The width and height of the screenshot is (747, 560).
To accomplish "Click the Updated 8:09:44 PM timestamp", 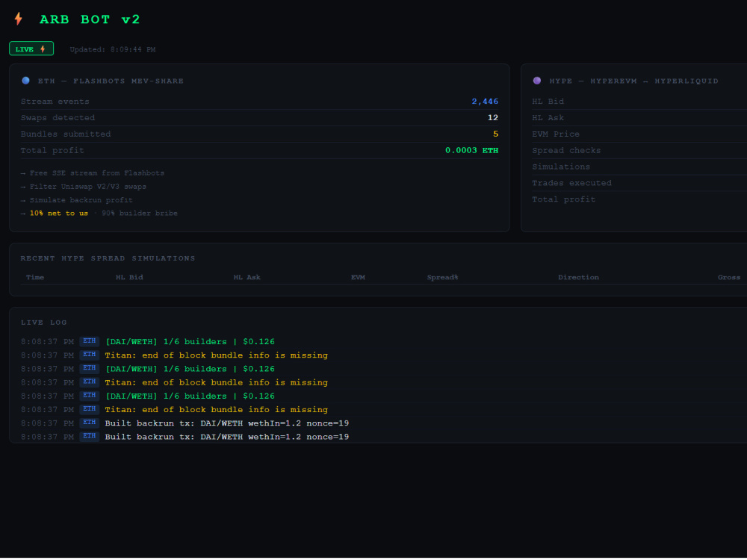I will (x=113, y=49).
